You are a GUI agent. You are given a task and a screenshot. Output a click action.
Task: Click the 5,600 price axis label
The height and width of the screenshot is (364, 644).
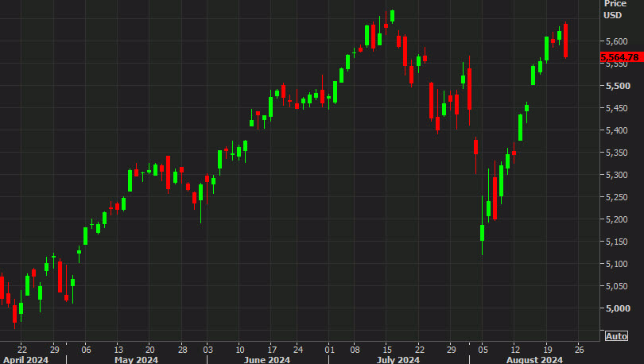(617, 41)
